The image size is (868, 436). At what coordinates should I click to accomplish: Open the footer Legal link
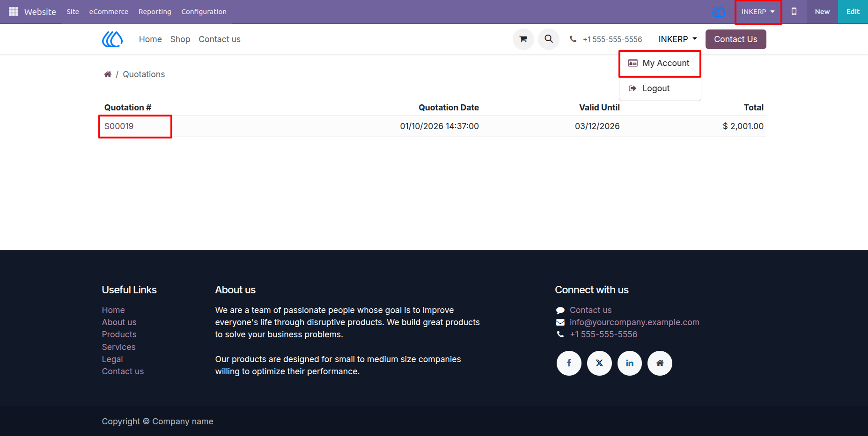coord(112,359)
